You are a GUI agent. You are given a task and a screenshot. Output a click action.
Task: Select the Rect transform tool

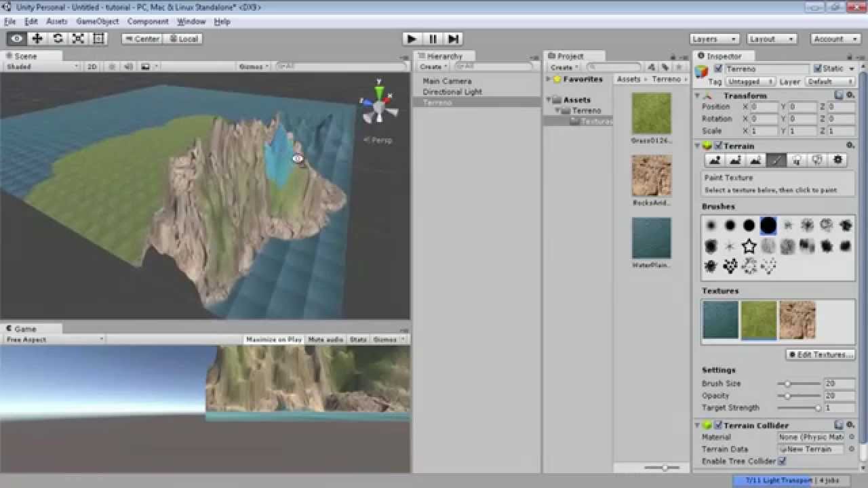98,39
